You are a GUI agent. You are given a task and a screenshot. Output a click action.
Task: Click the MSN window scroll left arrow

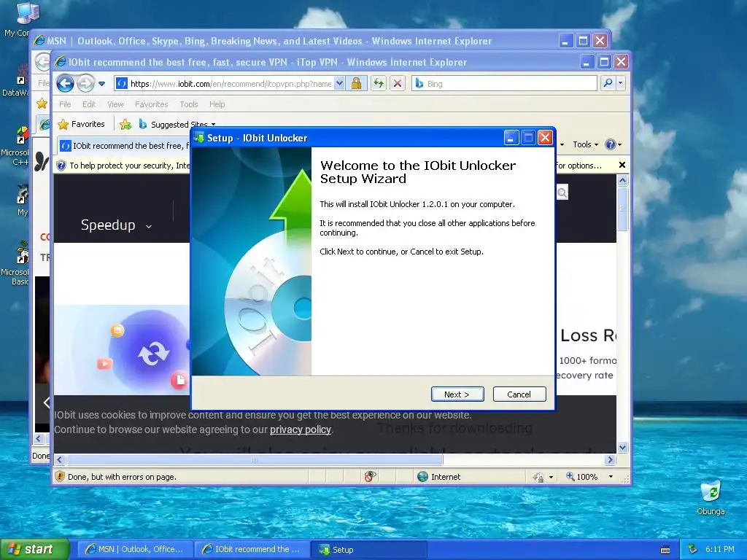[x=39, y=438]
